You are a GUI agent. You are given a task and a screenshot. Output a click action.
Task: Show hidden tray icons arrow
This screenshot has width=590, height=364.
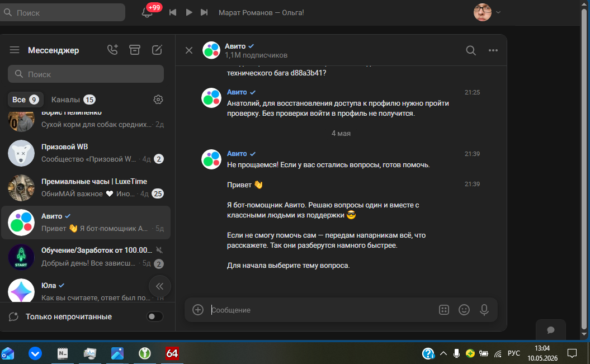443,353
